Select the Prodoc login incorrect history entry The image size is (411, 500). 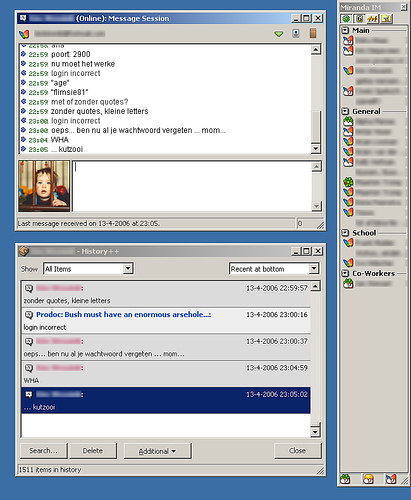pyautogui.click(x=166, y=321)
